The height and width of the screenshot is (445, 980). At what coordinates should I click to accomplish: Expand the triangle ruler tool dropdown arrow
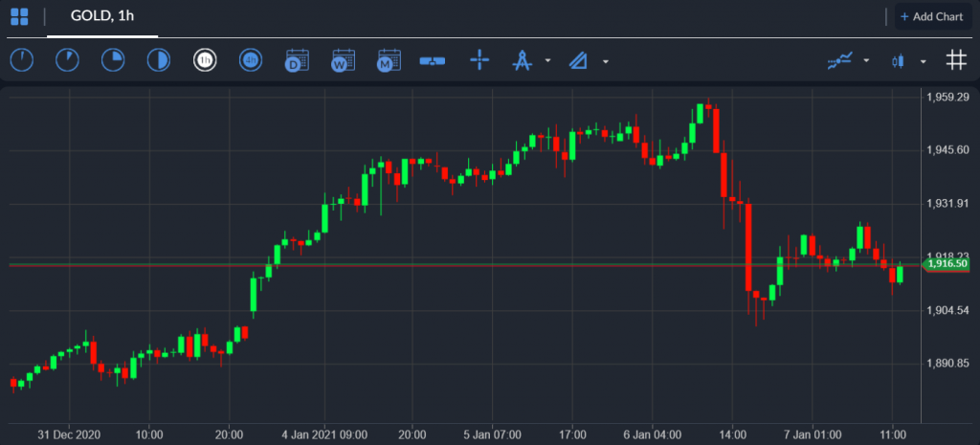(605, 61)
